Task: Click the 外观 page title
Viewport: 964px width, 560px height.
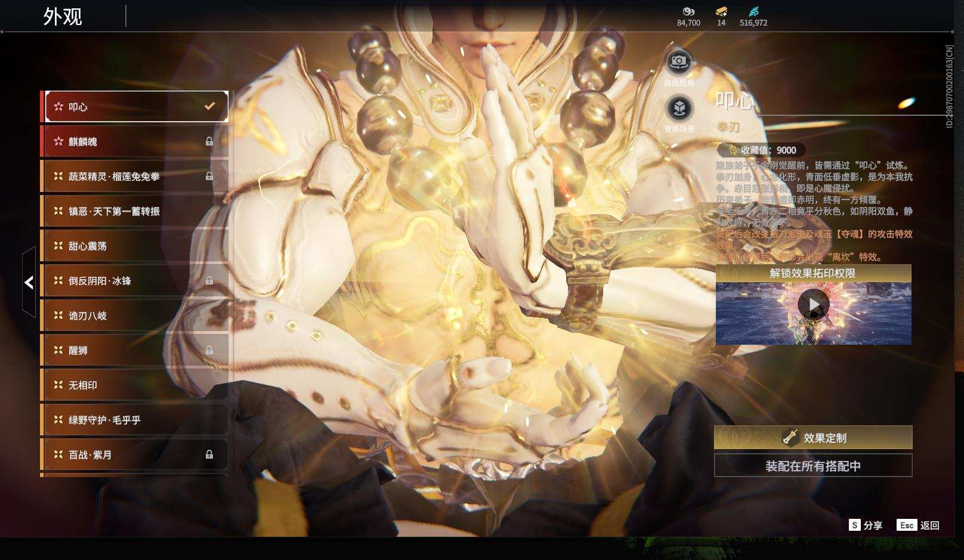Action: point(63,17)
